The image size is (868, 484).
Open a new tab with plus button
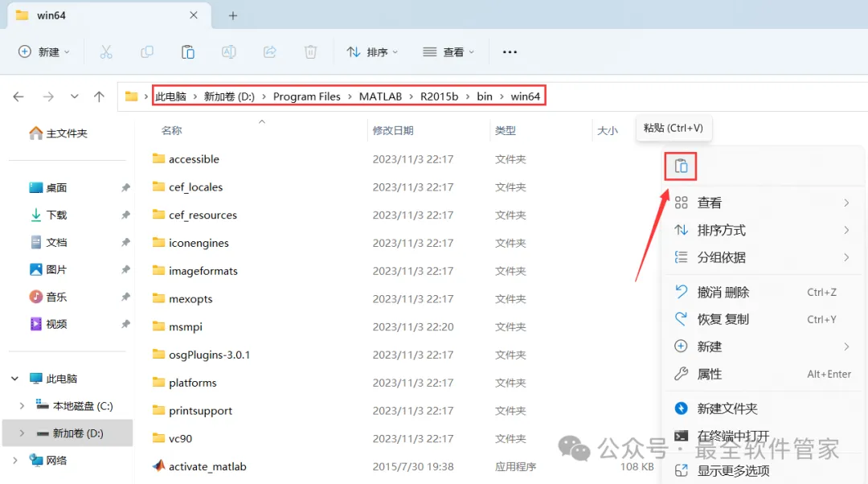point(233,15)
